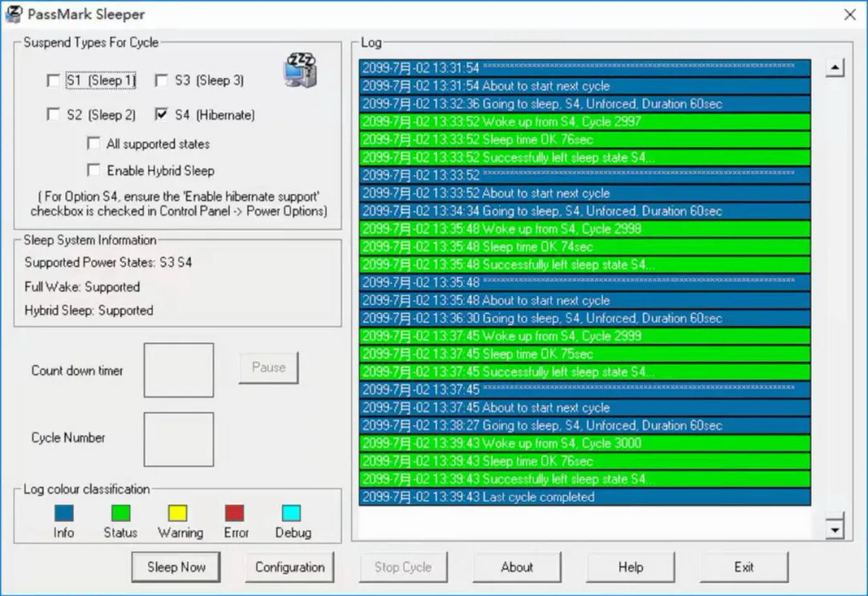Uncheck the S4 (Hibernate) checkbox
This screenshot has width=868, height=596.
click(x=162, y=115)
